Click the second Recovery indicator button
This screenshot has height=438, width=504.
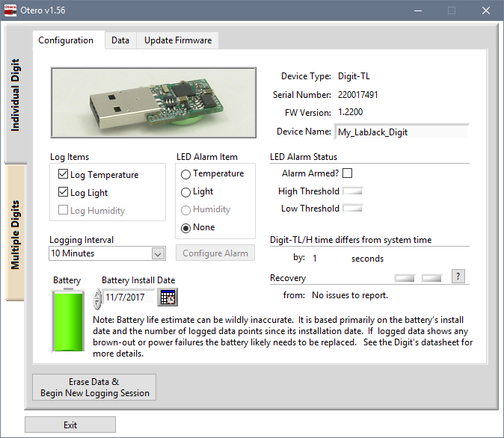pos(431,277)
